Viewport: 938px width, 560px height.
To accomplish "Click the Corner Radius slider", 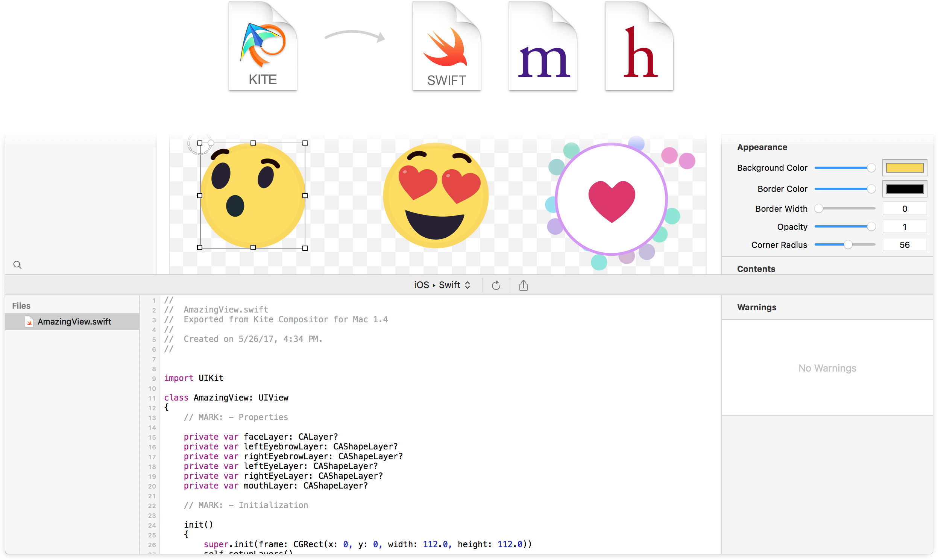I will pos(845,245).
